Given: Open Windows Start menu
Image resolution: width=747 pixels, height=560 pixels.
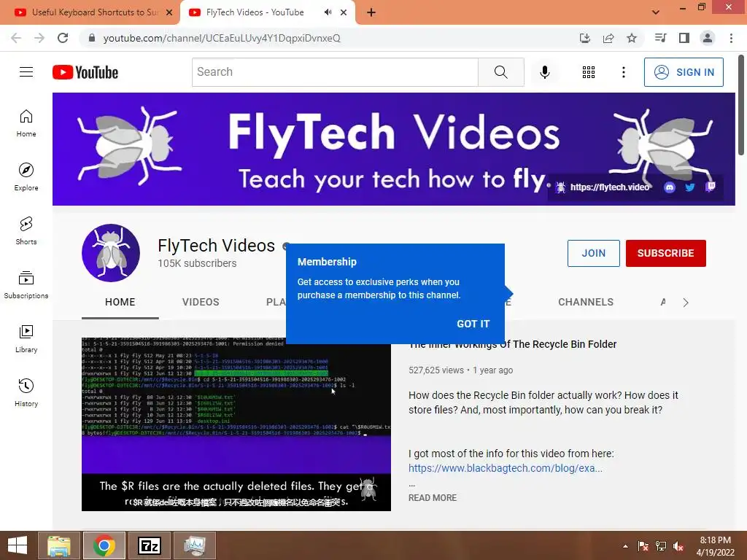Looking at the screenshot, I should pos(18,545).
